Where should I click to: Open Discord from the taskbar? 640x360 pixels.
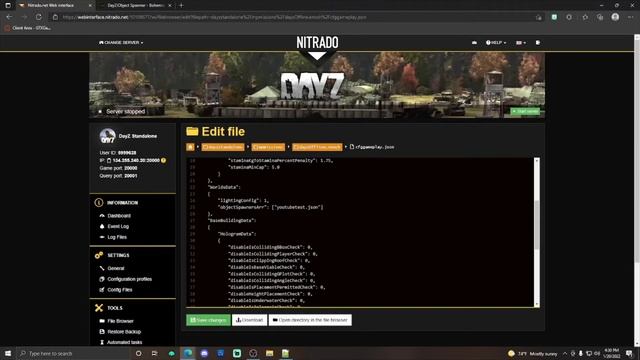point(204,353)
